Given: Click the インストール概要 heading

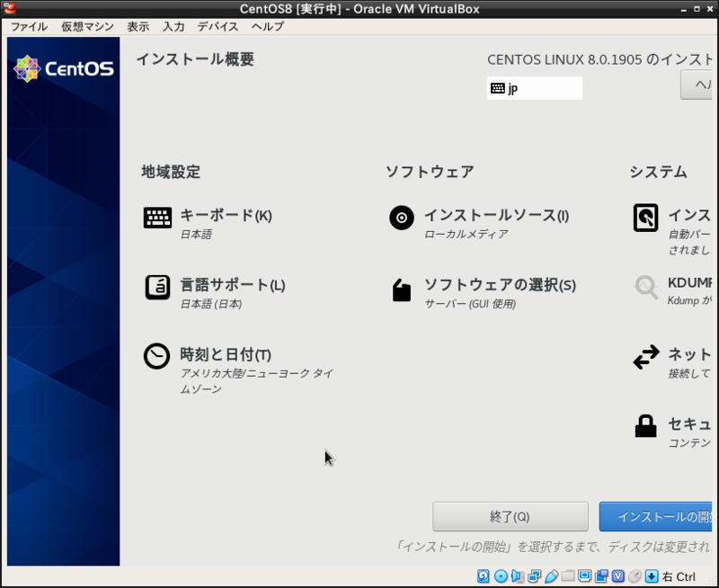Looking at the screenshot, I should 195,59.
